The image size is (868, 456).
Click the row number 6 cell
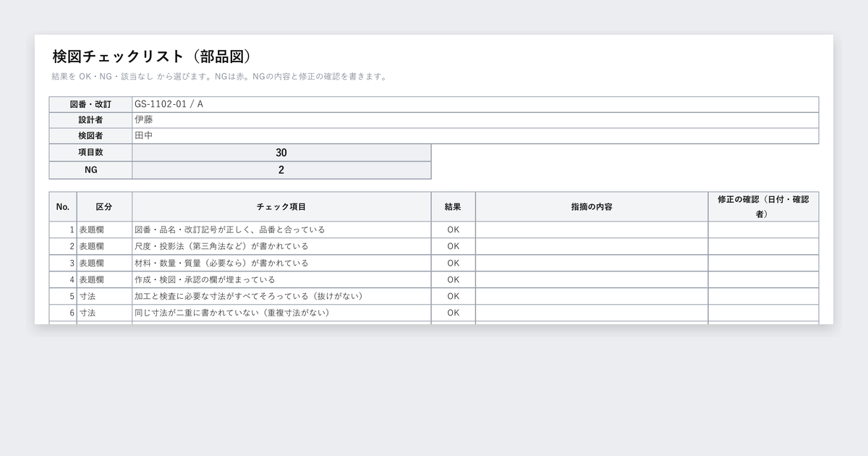point(63,313)
